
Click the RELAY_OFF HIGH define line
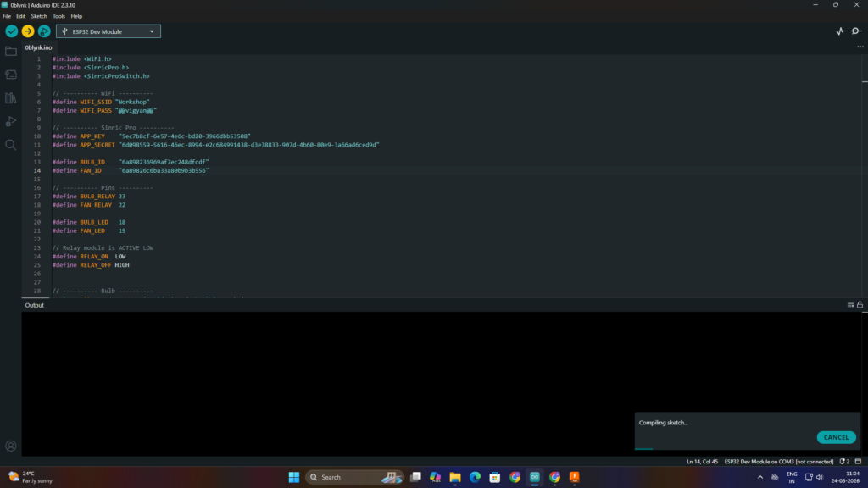pos(91,265)
